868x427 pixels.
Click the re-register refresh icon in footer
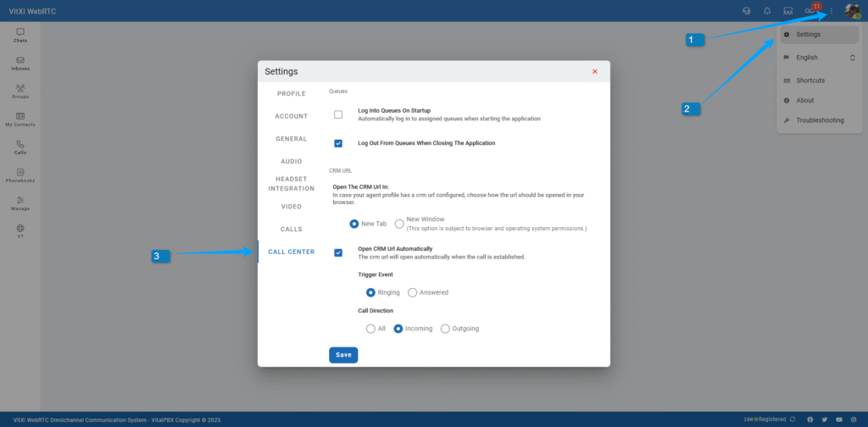[x=793, y=419]
